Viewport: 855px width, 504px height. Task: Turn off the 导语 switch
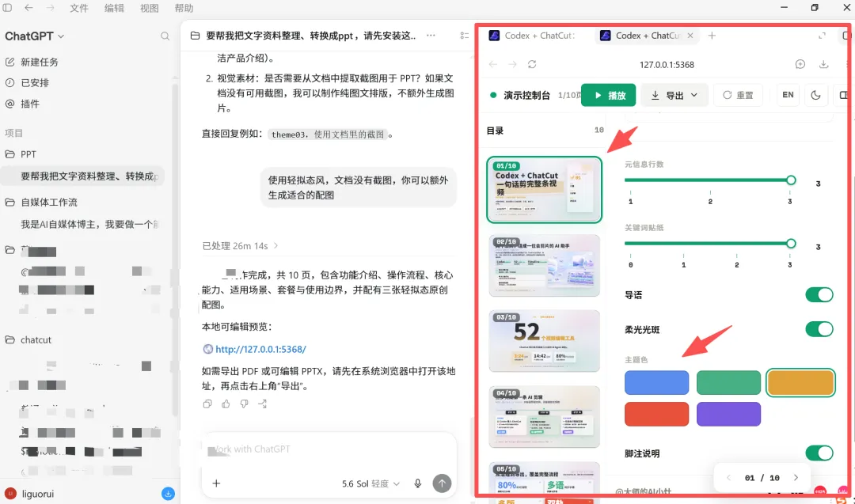click(x=819, y=295)
